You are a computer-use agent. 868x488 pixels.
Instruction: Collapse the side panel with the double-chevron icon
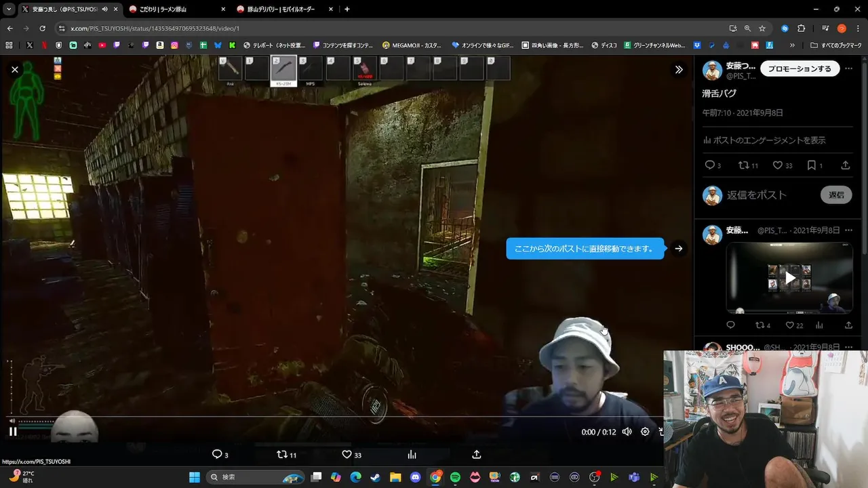pyautogui.click(x=679, y=69)
